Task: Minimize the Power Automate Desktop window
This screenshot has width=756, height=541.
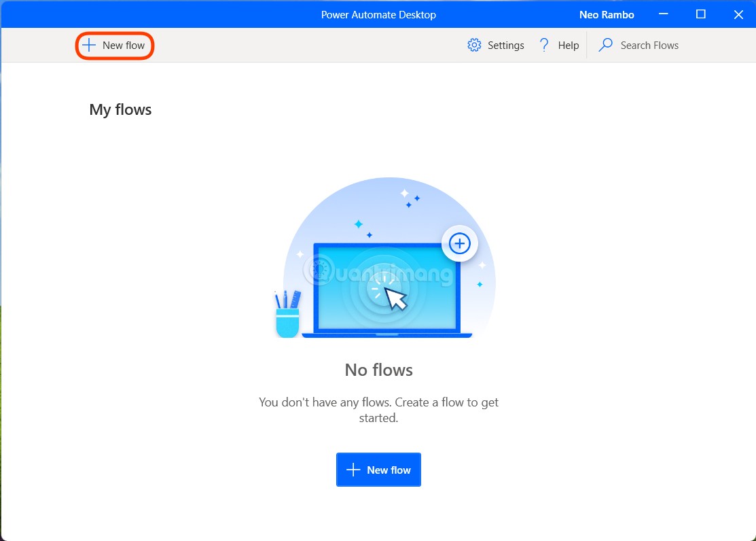Action: [x=664, y=14]
